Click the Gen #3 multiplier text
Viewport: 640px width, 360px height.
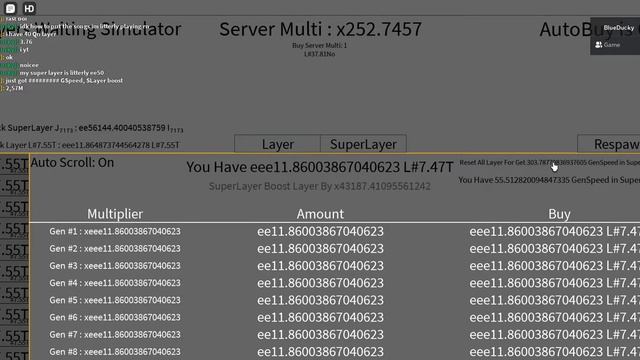tap(115, 266)
